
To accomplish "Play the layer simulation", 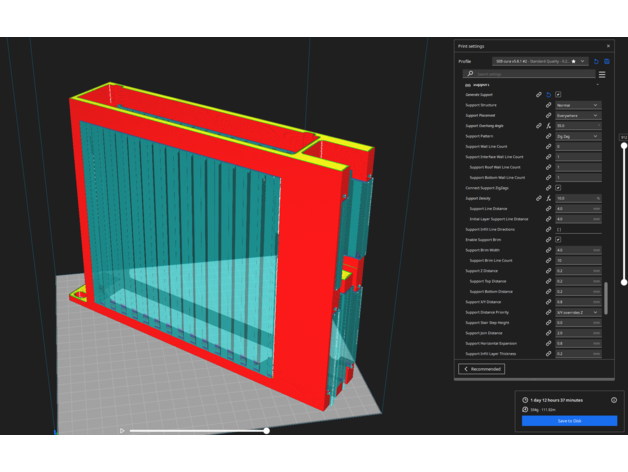I will tap(122, 431).
